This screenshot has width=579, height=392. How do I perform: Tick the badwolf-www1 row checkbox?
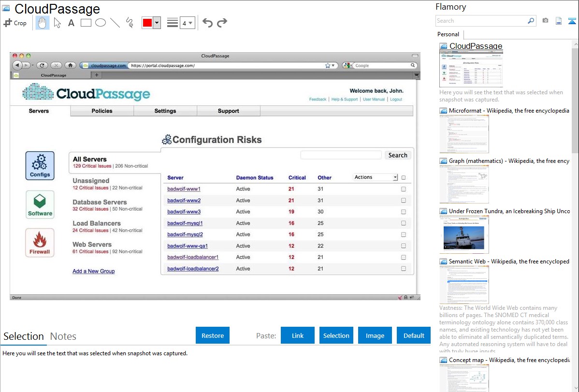[x=403, y=189]
